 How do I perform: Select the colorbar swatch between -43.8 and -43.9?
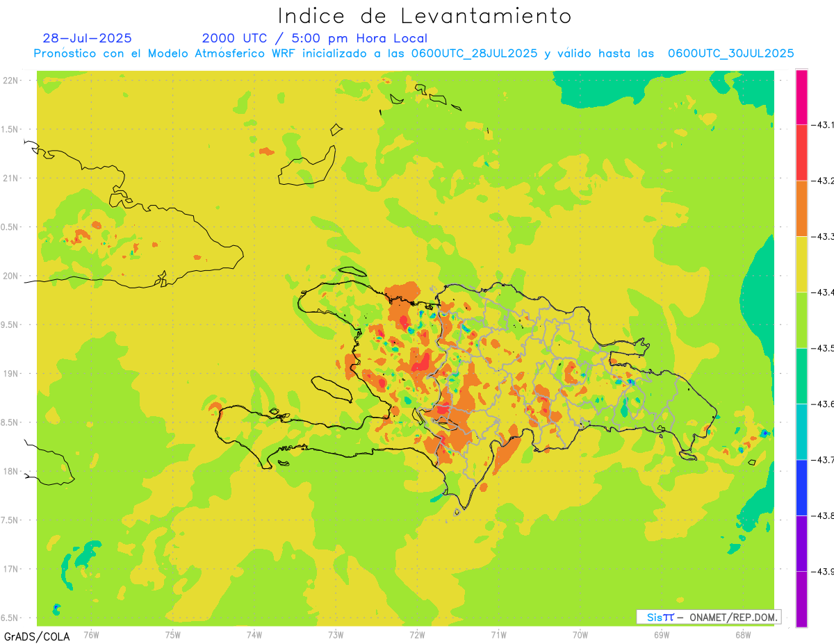(801, 543)
